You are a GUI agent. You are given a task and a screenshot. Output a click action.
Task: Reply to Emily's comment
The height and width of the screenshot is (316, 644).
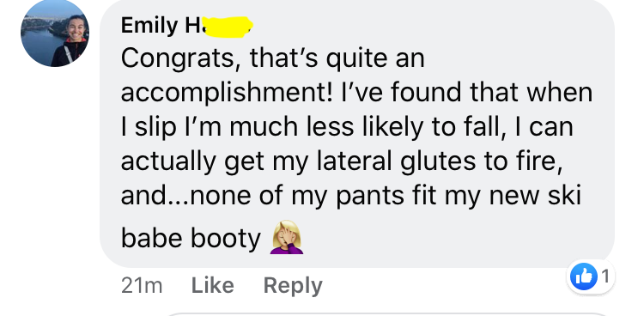coord(293,286)
